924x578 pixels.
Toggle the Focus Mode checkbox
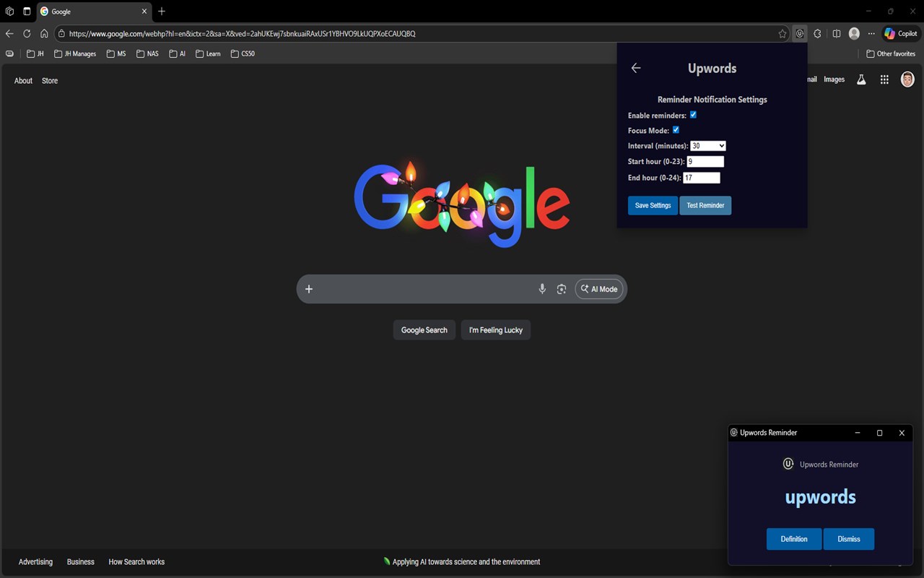point(676,130)
